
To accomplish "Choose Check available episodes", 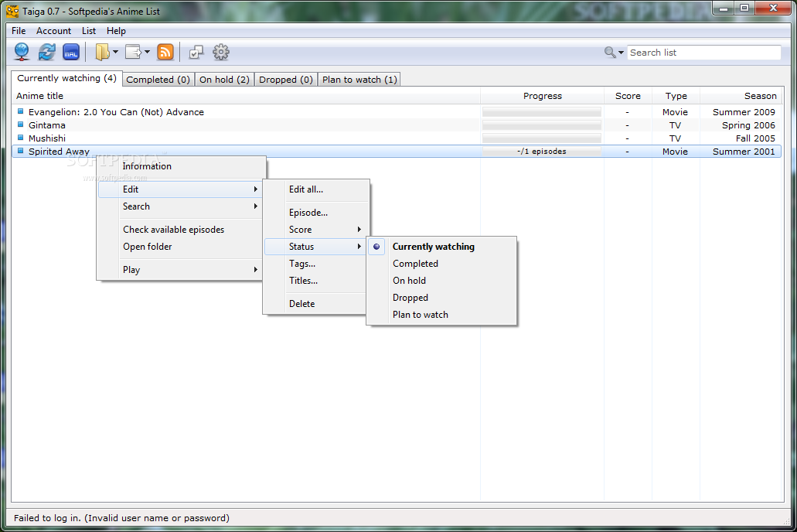I will click(180, 230).
